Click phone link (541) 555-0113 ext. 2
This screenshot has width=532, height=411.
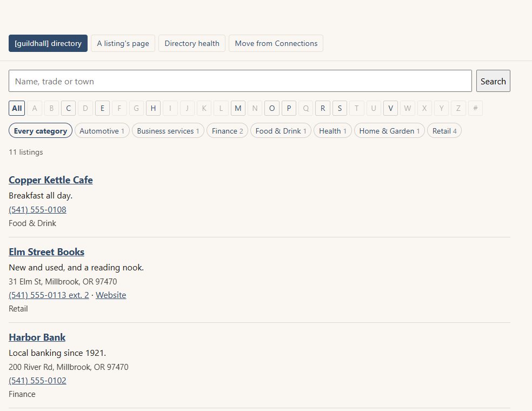[x=49, y=295]
